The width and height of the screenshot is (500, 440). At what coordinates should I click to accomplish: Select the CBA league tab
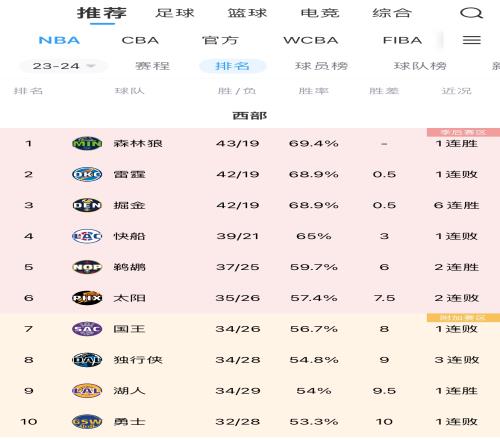[x=140, y=40]
